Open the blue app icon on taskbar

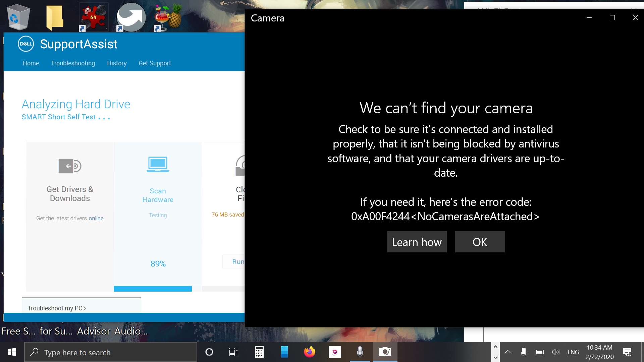pyautogui.click(x=284, y=352)
